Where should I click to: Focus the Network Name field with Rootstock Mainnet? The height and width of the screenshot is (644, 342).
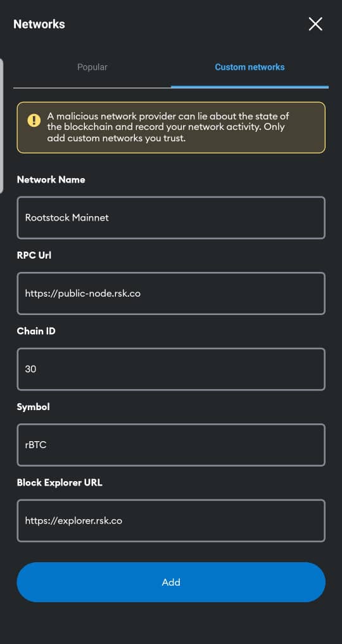point(171,217)
